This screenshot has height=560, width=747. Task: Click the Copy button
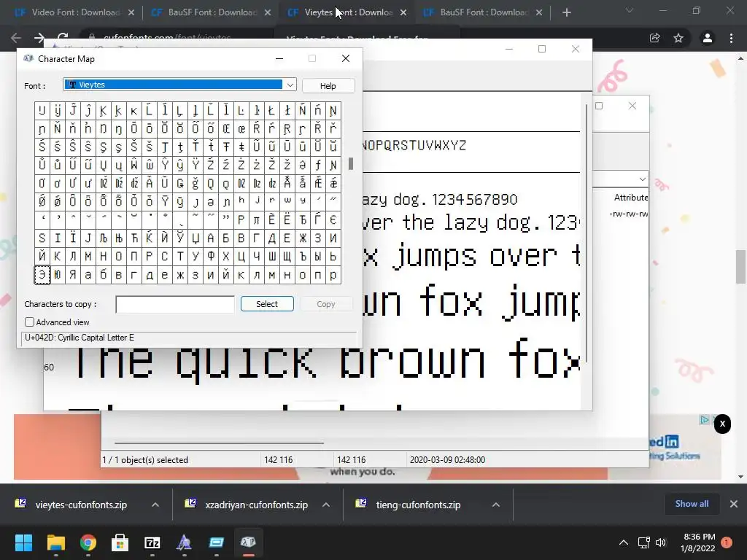tap(326, 304)
